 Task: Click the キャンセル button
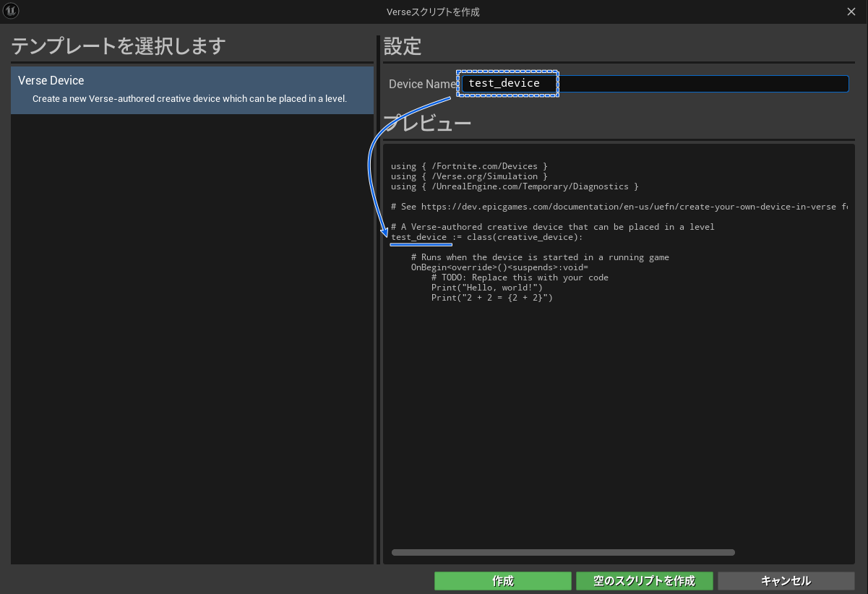[786, 580]
